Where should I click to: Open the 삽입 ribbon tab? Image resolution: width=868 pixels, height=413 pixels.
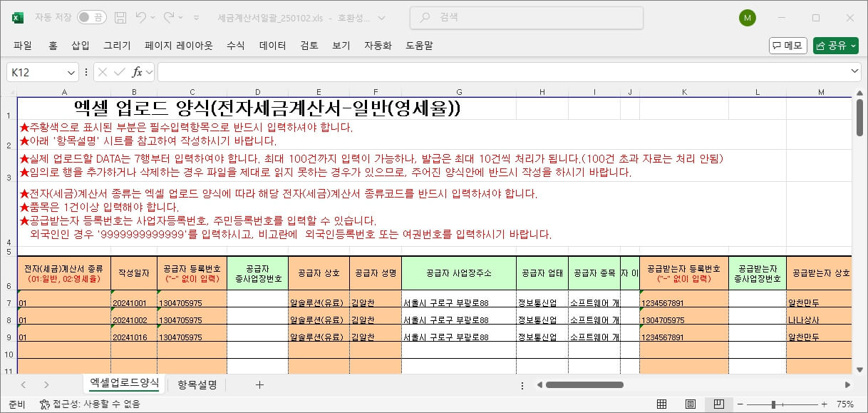click(x=81, y=45)
